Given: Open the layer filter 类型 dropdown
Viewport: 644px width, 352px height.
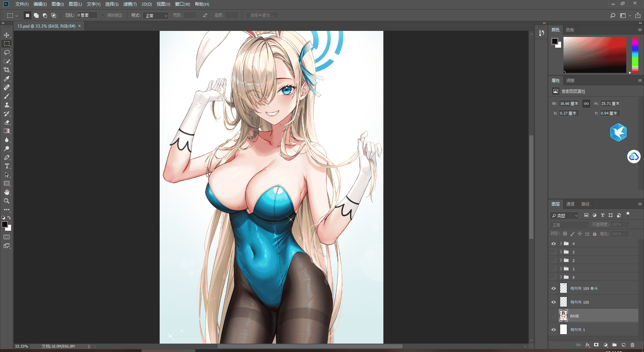Looking at the screenshot, I should pos(565,215).
